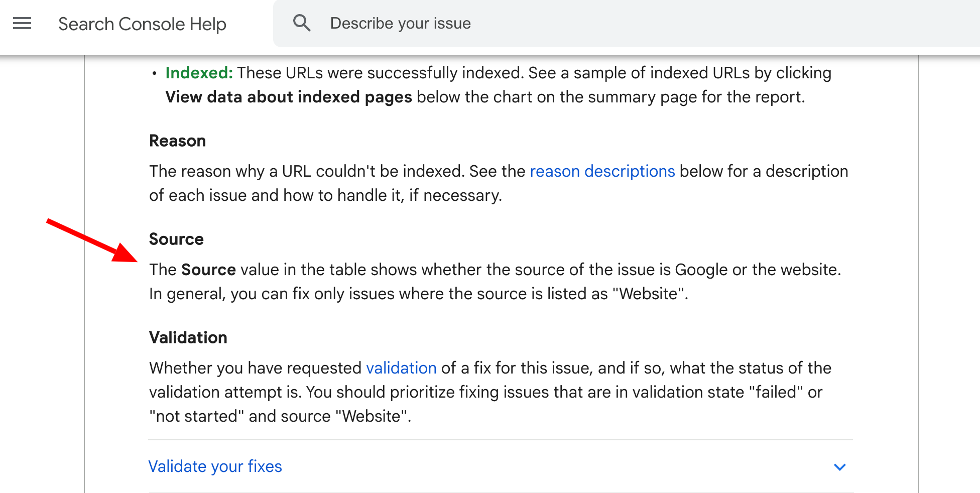Click the sentence beginning 'In general, you can fix'
The height and width of the screenshot is (493, 980).
[418, 294]
